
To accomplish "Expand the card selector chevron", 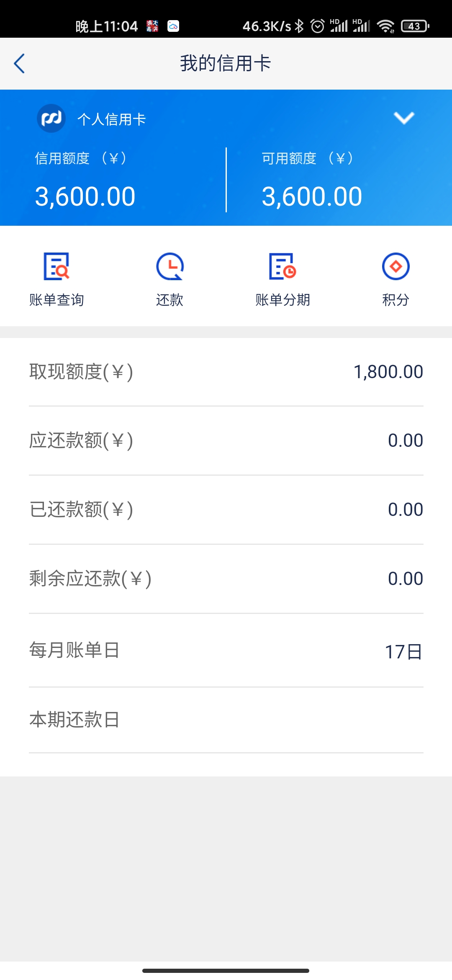I will pyautogui.click(x=404, y=118).
